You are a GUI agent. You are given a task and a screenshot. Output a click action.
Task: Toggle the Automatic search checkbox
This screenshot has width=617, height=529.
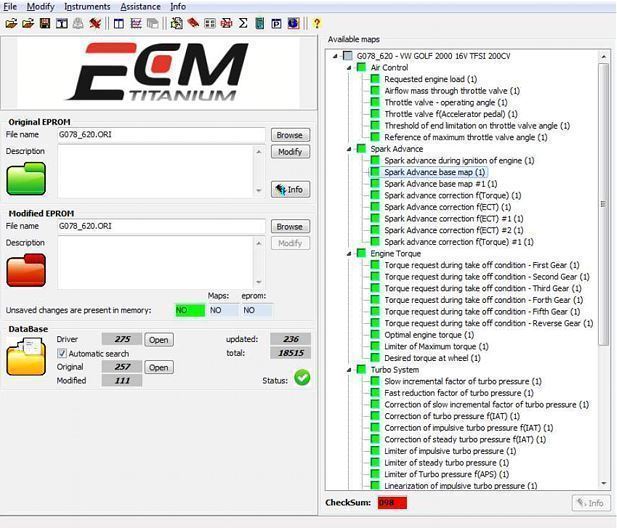pos(60,354)
